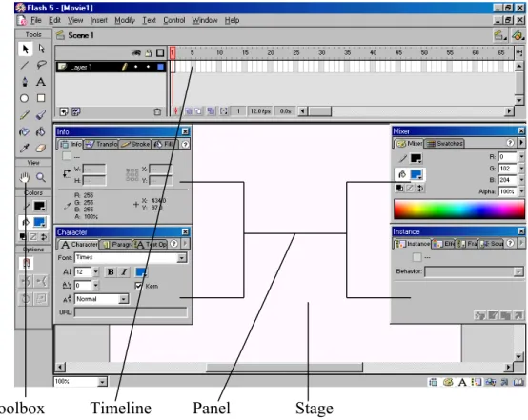Click the stroke color swatch in toolbox
Viewport: 528px width, 420px height.
[x=39, y=206]
